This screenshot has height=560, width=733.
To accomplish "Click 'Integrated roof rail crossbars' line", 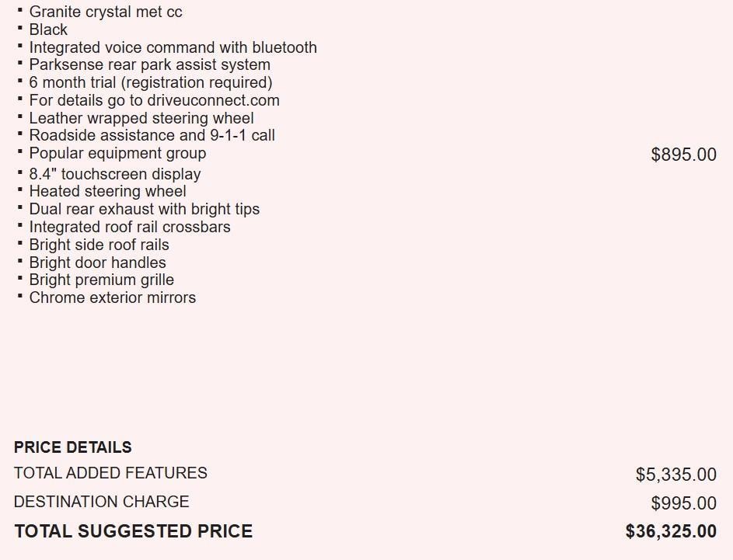I will tap(130, 227).
